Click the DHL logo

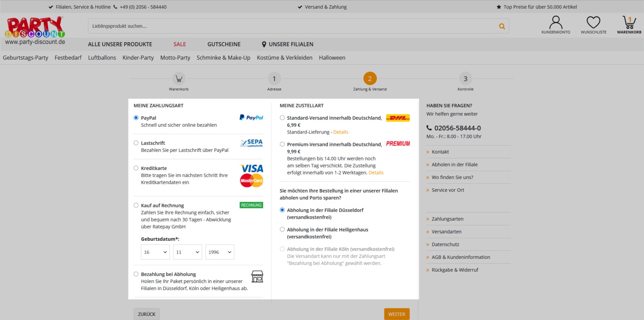click(x=398, y=118)
